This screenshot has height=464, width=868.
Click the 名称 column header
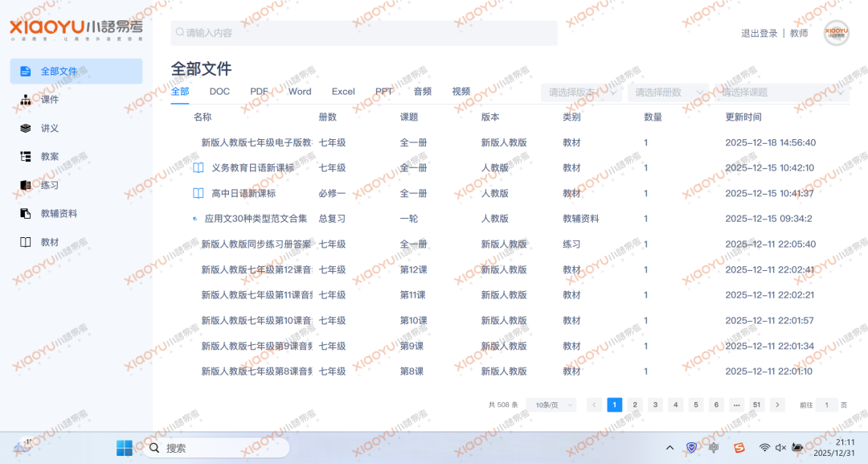pos(202,117)
